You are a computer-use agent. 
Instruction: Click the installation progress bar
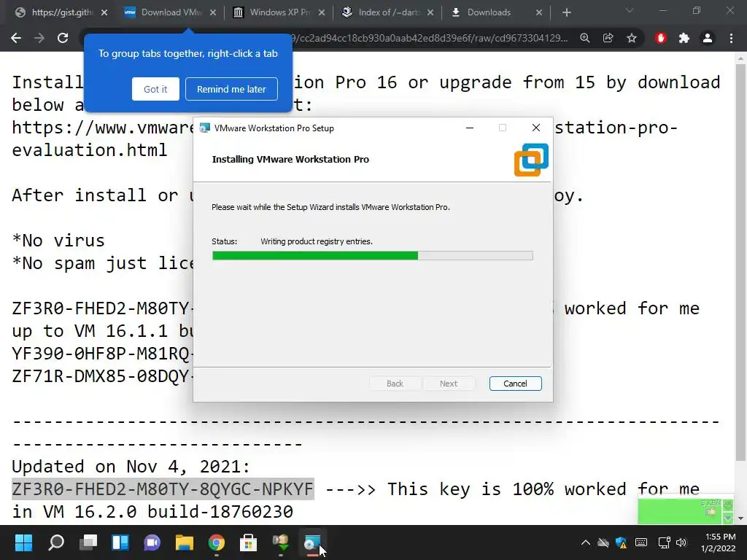pos(372,256)
